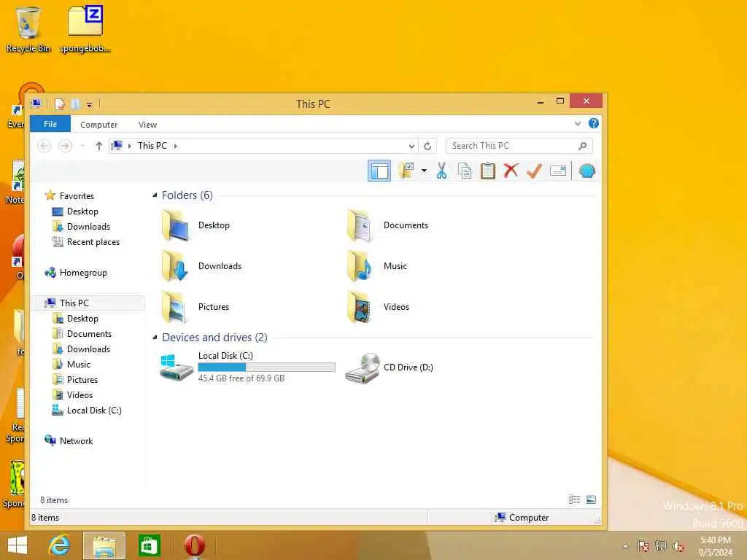Open Customize Quick Access Toolbar dropdown
The width and height of the screenshot is (747, 560).
(89, 104)
